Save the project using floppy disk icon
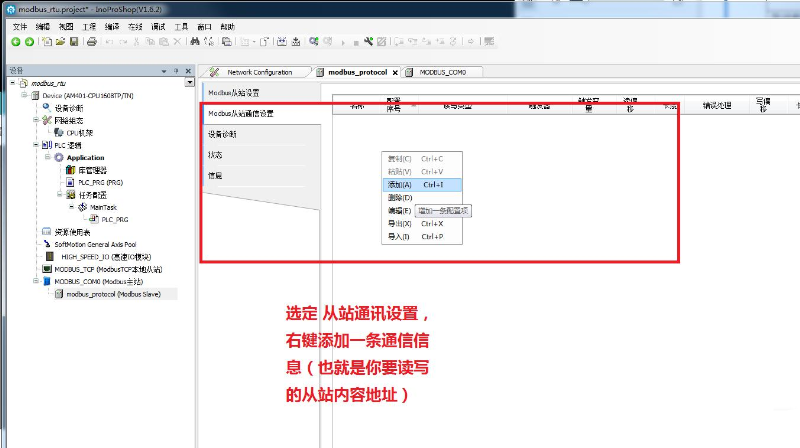 pos(74,42)
